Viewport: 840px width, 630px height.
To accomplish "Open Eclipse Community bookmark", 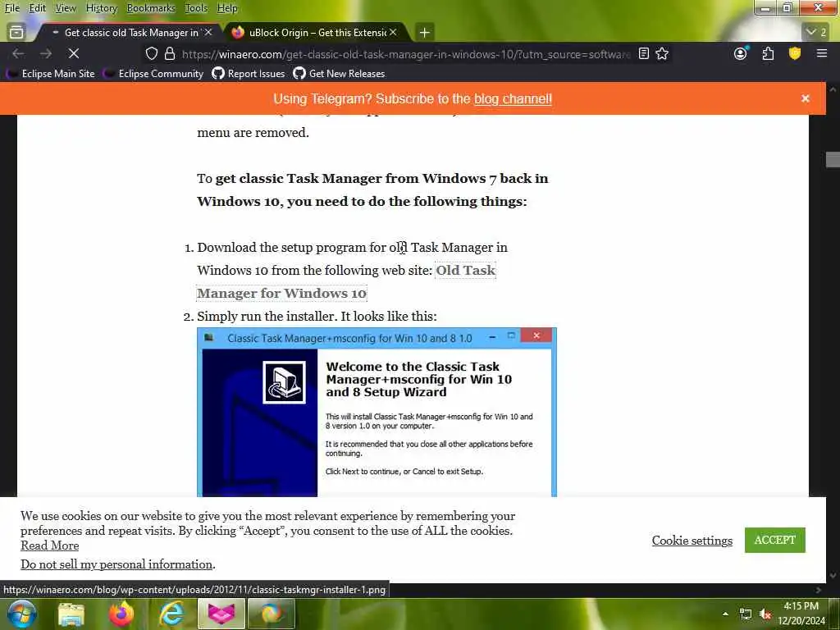I will 153,74.
